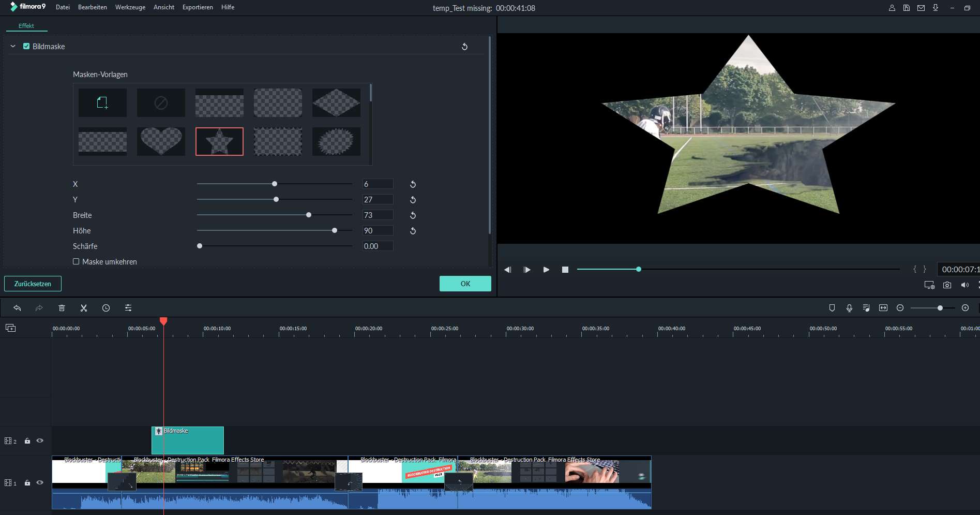Screen dimensions: 980x515
Task: Enable the Maske umkehren checkbox
Action: point(76,261)
